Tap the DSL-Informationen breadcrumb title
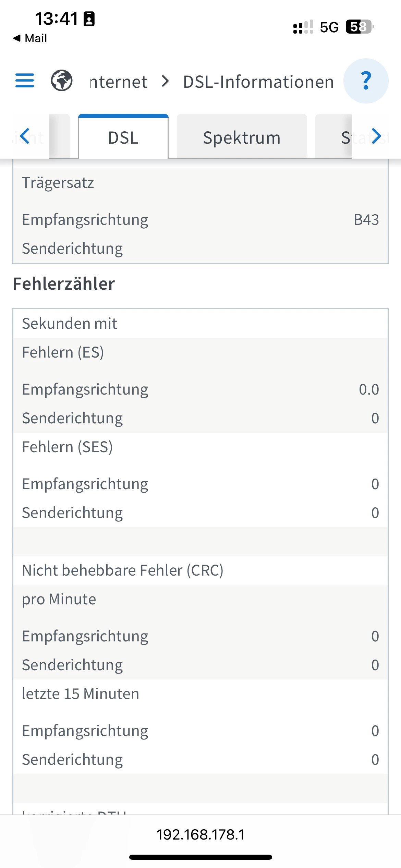 [x=258, y=82]
